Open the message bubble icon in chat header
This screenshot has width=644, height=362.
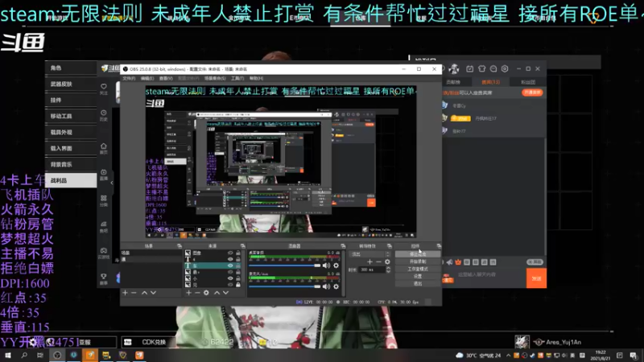[x=493, y=68]
